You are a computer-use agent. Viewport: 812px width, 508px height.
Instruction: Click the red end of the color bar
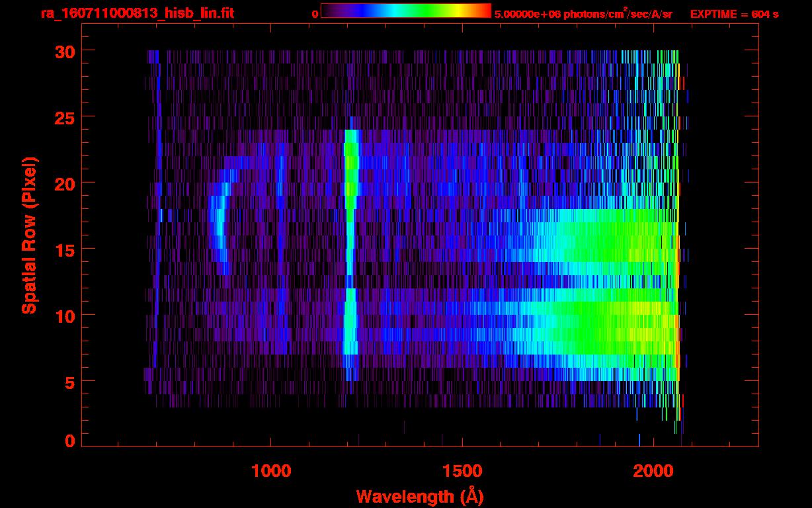click(484, 11)
